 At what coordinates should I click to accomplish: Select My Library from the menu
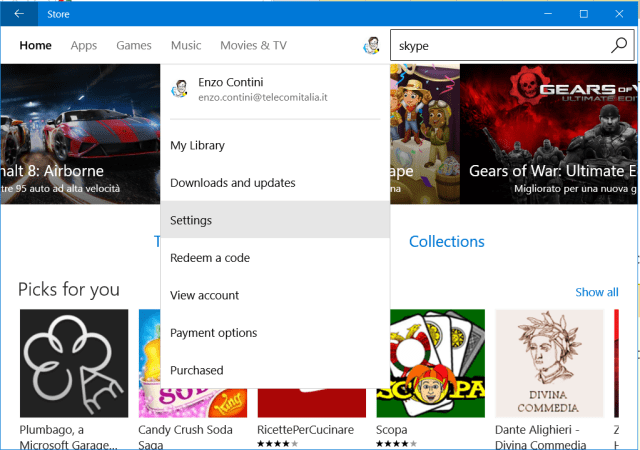[275, 145]
